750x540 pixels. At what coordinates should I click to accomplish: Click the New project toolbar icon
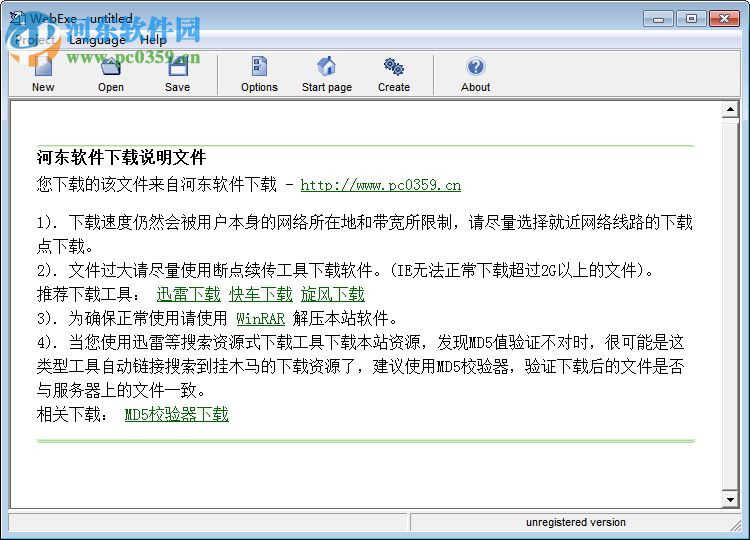tap(43, 66)
